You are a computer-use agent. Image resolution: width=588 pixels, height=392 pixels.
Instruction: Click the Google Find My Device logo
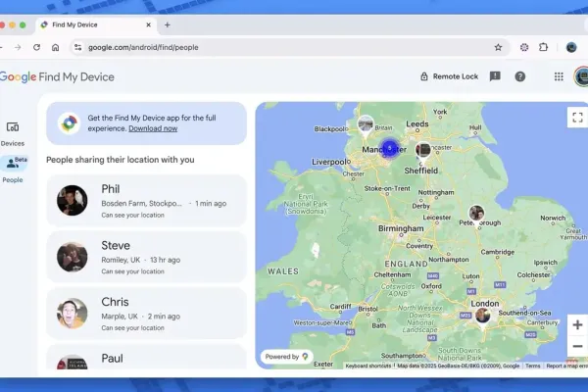click(x=57, y=76)
